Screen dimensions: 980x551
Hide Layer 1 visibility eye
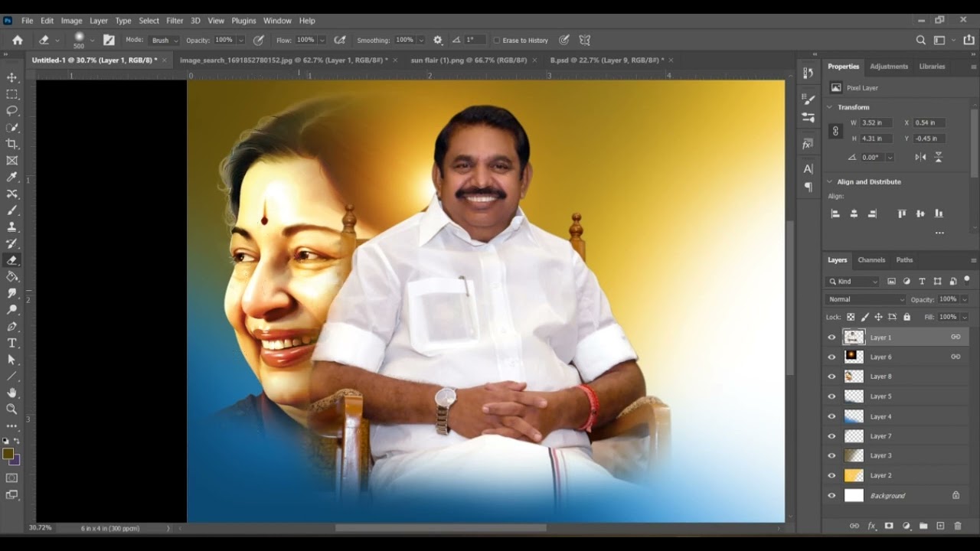(x=831, y=337)
